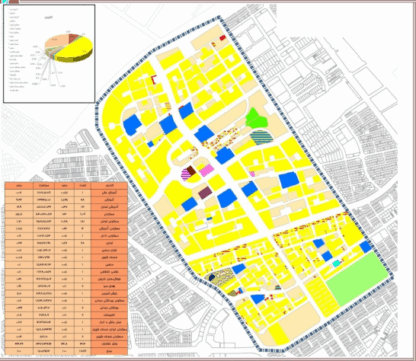The width and height of the screenshot is (416, 361).
Task: Select the purple-maroon square parcel
Action: pyautogui.click(x=205, y=193)
